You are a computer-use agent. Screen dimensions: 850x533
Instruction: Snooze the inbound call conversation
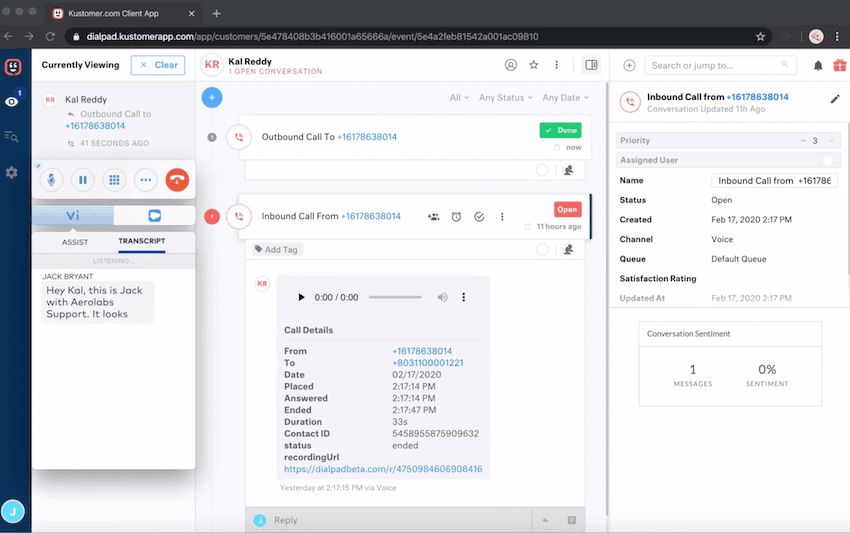(x=456, y=216)
